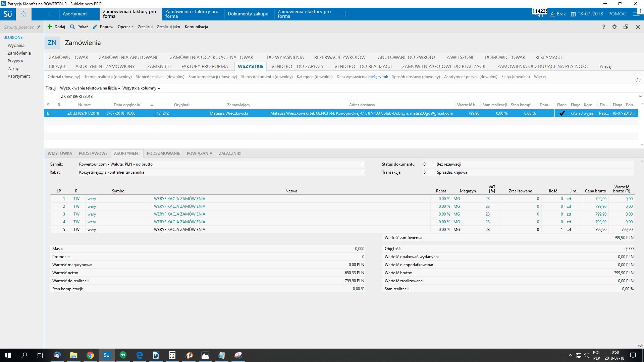Open a new tab with plus icon

(345, 14)
